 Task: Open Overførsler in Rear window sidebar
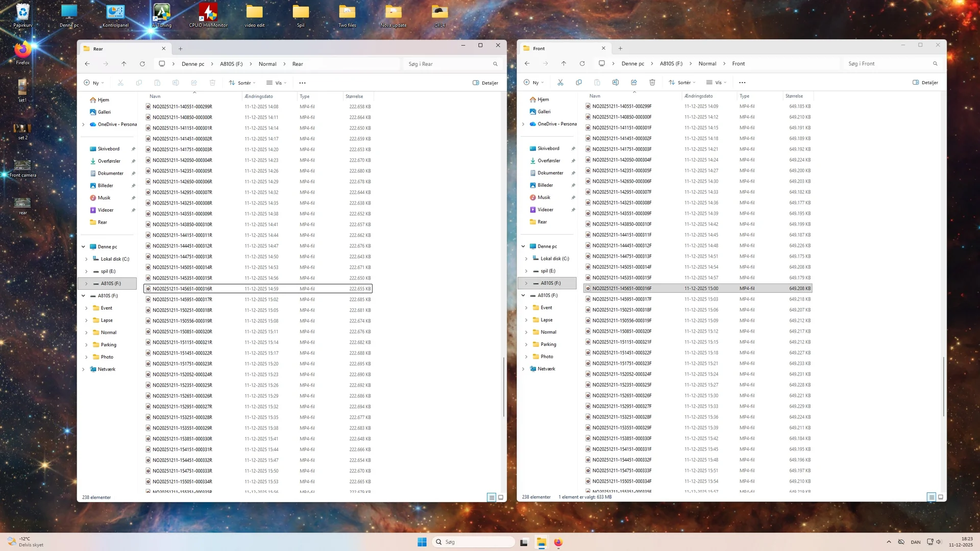pos(109,161)
